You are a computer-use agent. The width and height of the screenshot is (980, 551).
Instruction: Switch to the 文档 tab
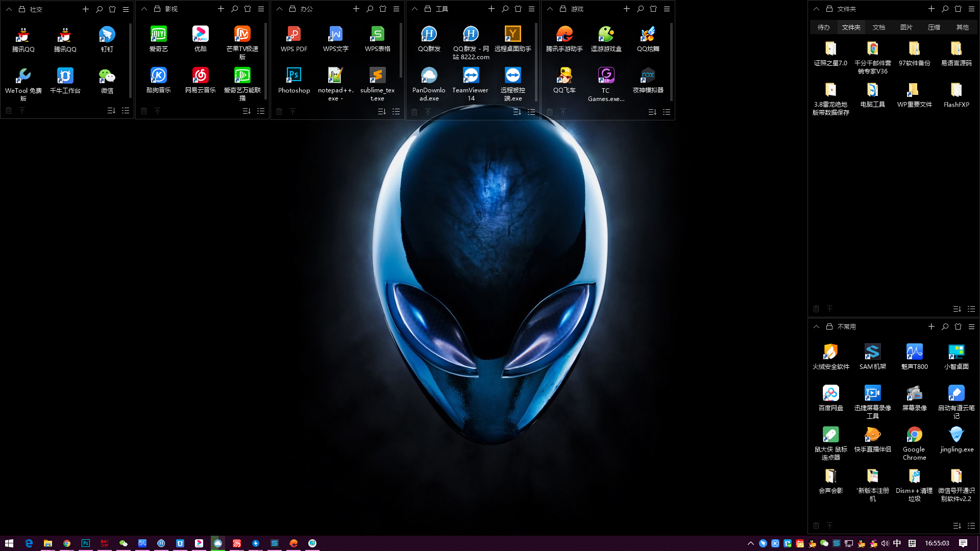(x=879, y=28)
